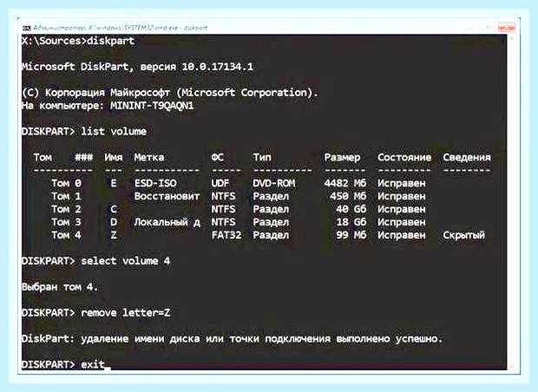Screen dimensions: 538x392
Task: Click the 'Том 0' row label
Action: coord(66,184)
